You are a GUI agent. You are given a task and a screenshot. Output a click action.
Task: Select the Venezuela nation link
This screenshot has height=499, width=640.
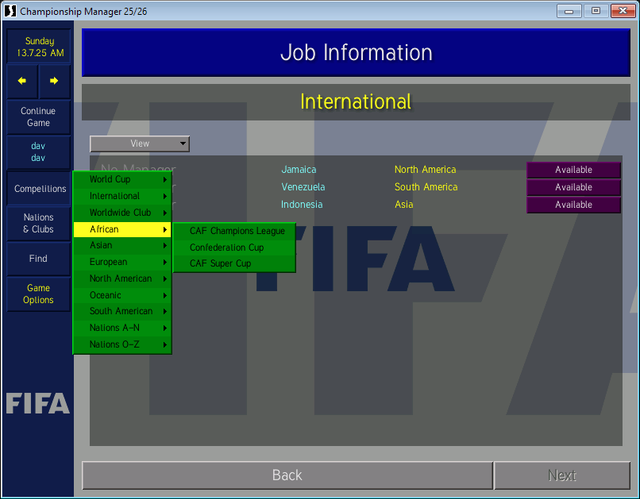[303, 187]
